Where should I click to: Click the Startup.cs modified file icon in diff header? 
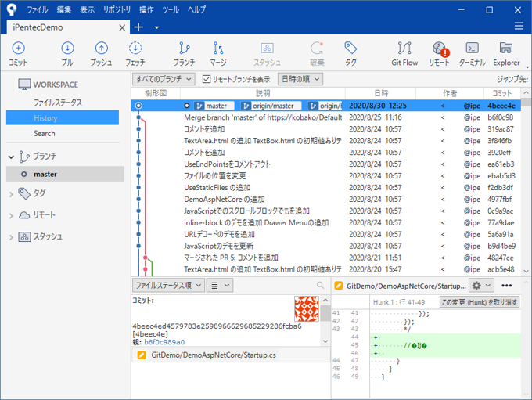pos(338,286)
